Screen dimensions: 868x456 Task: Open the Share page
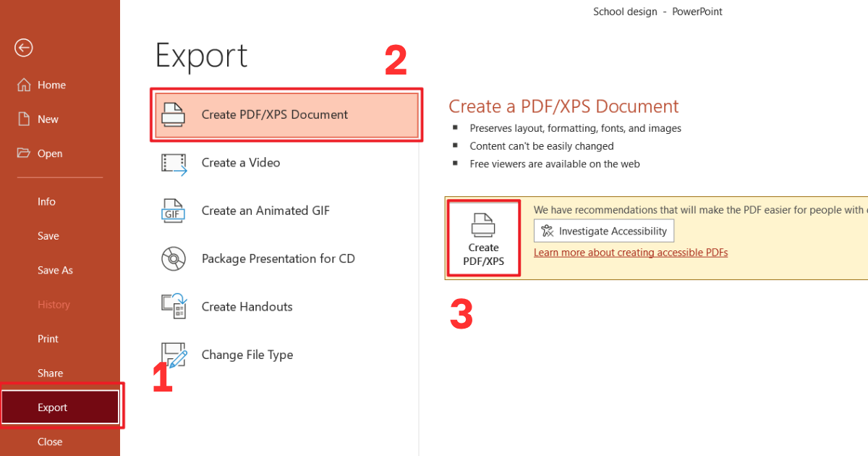pos(60,373)
